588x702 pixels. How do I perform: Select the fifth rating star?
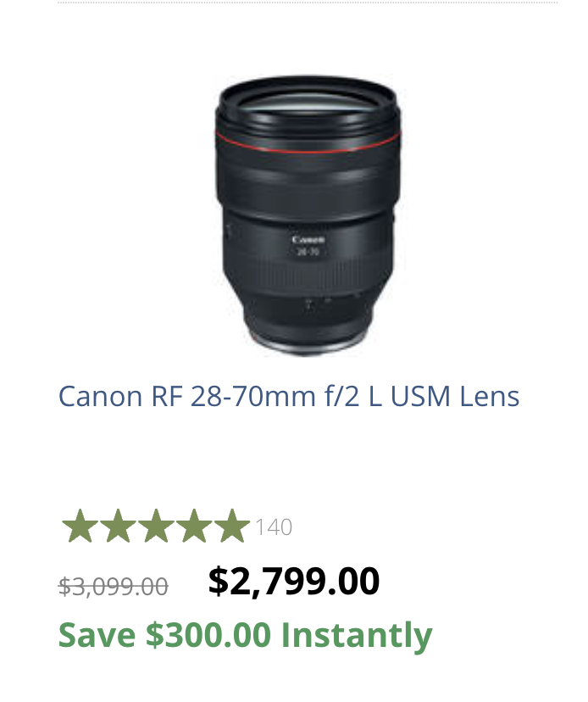[x=232, y=526]
